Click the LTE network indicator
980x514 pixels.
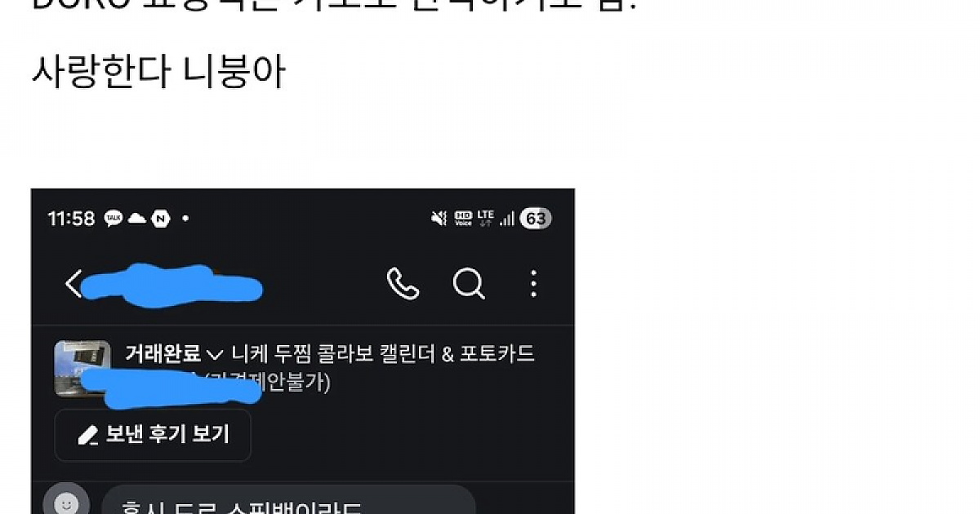pyautogui.click(x=486, y=218)
